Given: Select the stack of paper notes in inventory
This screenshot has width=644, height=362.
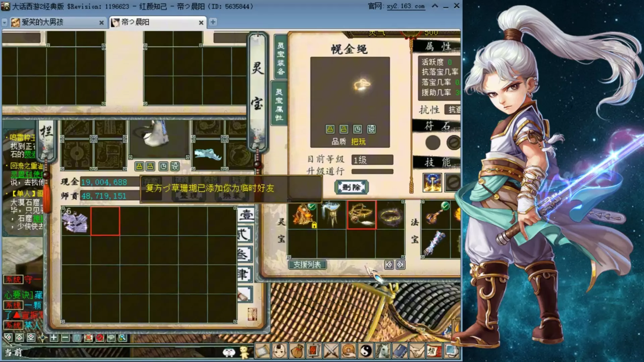Looking at the screenshot, I should click(x=76, y=221).
